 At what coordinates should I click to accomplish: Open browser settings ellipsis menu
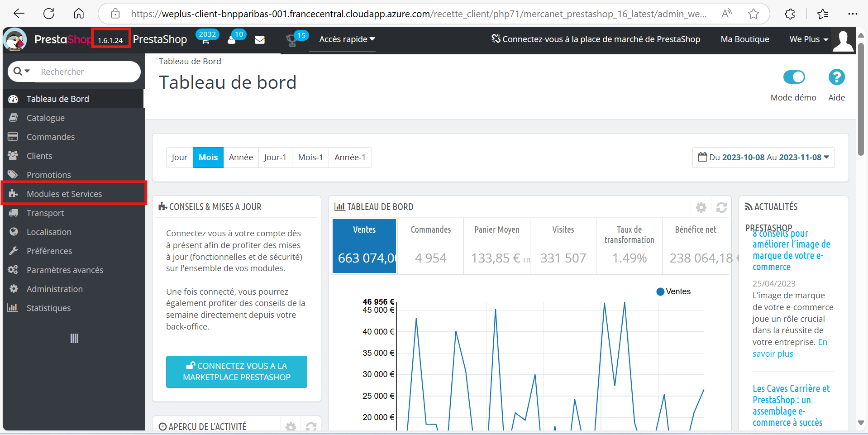(853, 14)
